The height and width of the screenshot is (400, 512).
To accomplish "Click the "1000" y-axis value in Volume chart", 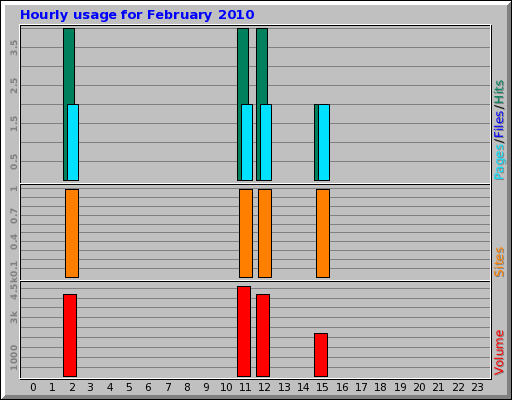I will [x=14, y=358].
